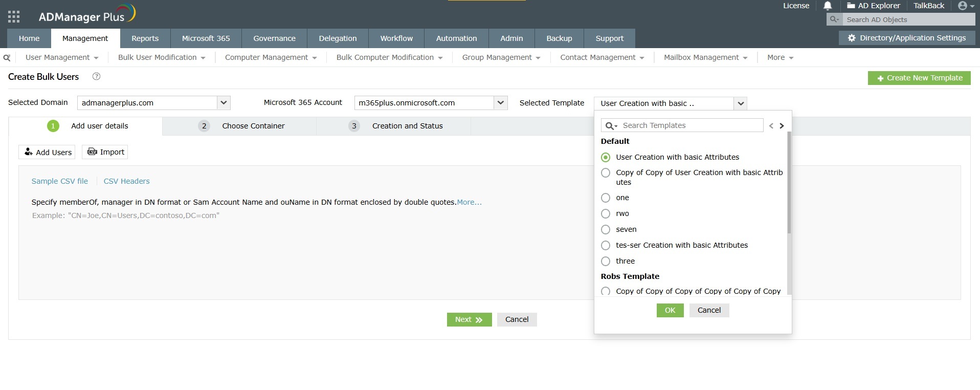Open the Bulk User Modification menu
Screen dimensions: 980x390
[x=162, y=57]
